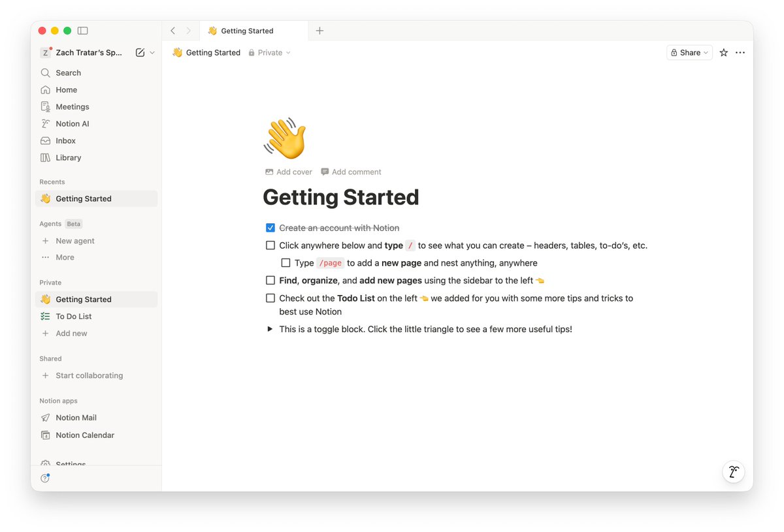Screen dimensions: 784x532
Task: Click Add comment button
Action: click(351, 172)
